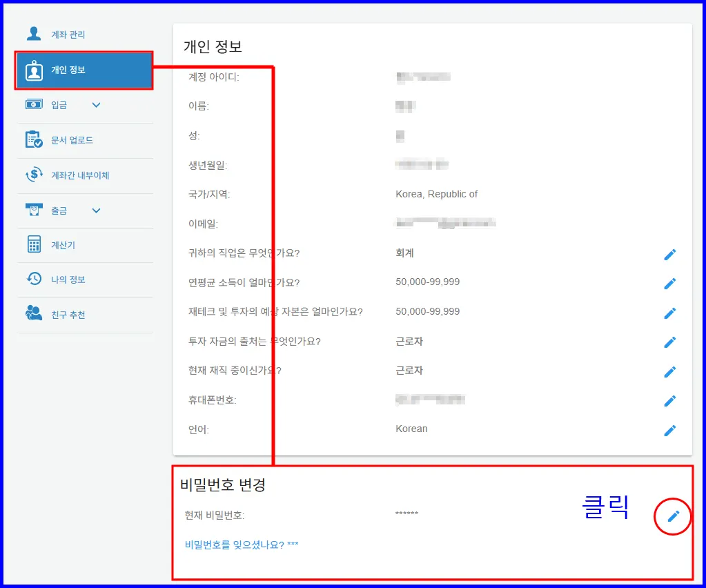Screen dimensions: 706x588
Task: Click the '생년월일:' label
Action: (x=208, y=165)
